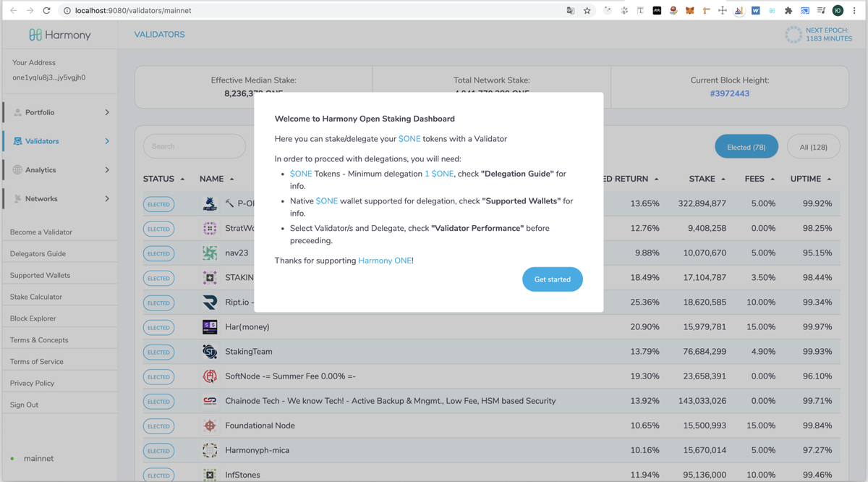The height and width of the screenshot is (482, 868).
Task: Open the media controls playlist icon
Action: [x=821, y=11]
